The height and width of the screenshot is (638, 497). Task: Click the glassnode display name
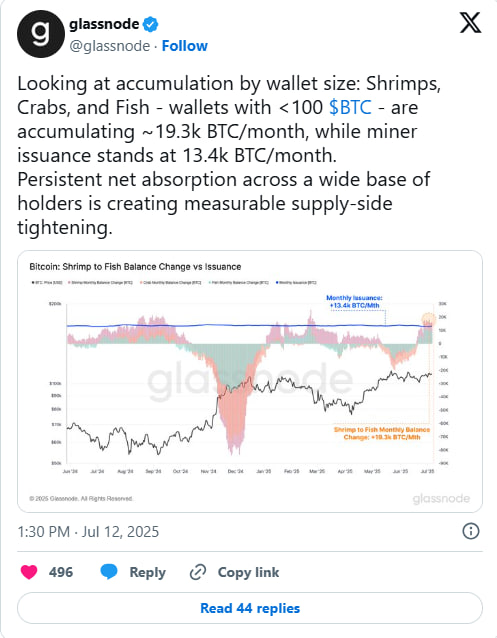coord(104,24)
